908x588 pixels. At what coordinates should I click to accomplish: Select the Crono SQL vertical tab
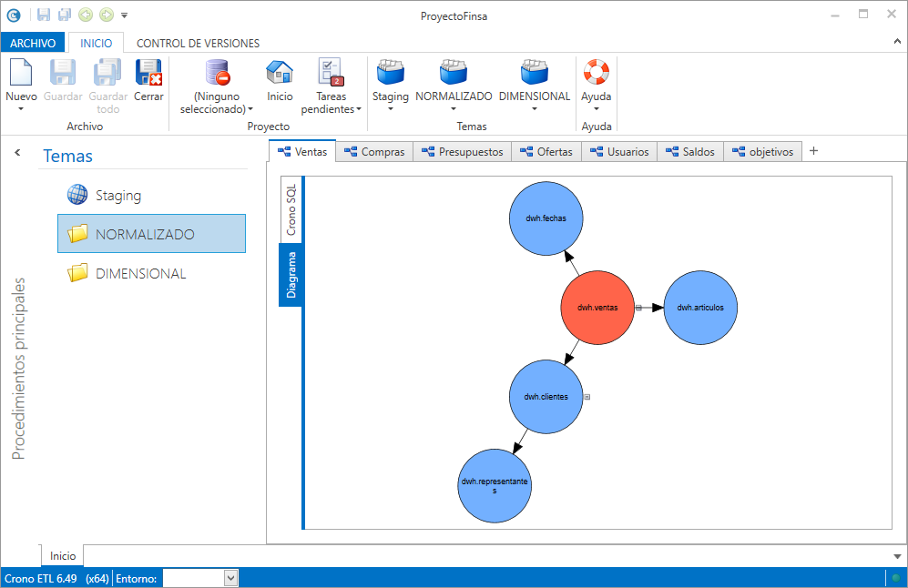pyautogui.click(x=291, y=210)
